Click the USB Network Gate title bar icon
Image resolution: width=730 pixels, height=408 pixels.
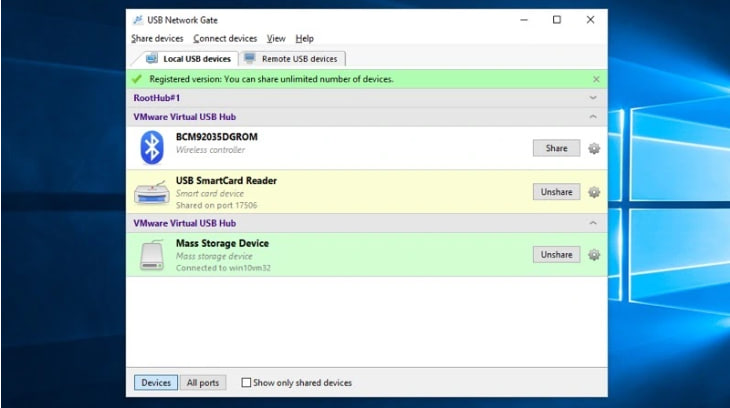point(138,20)
